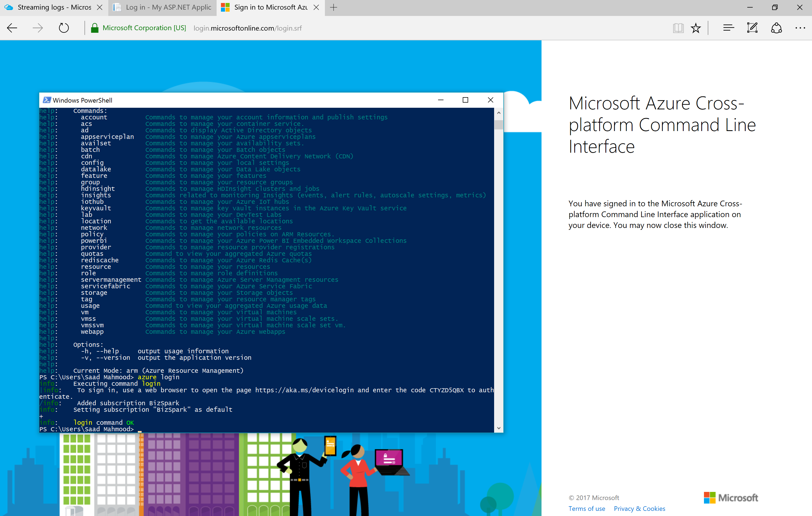Screen dimensions: 812x516
Task: Add page to favorites with star icon
Action: (696, 28)
